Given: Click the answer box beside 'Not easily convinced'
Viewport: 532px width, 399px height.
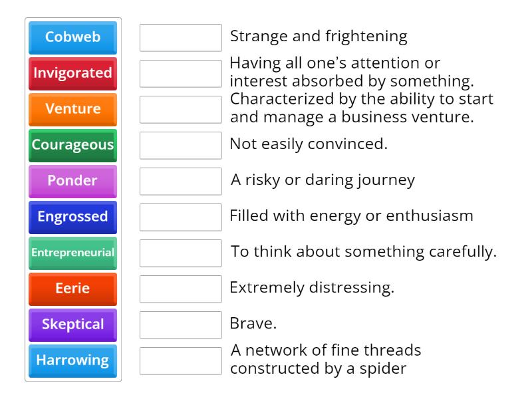Looking at the screenshot, I should tap(181, 146).
